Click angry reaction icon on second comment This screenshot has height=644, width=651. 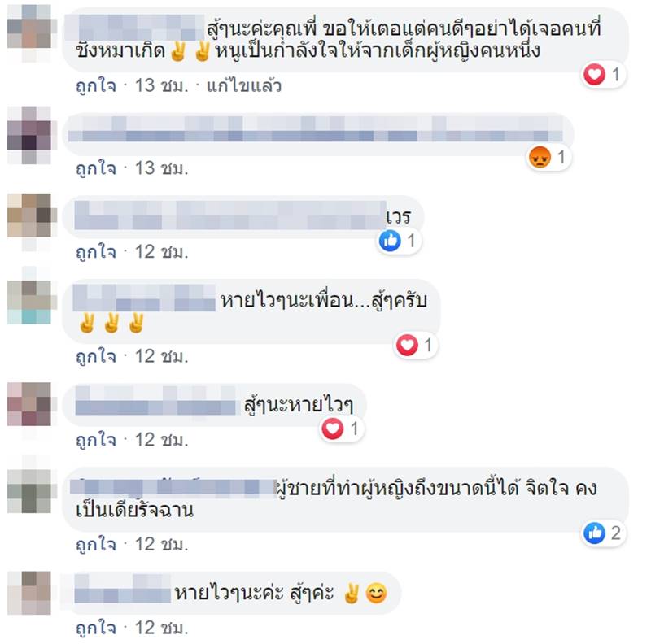(540, 158)
